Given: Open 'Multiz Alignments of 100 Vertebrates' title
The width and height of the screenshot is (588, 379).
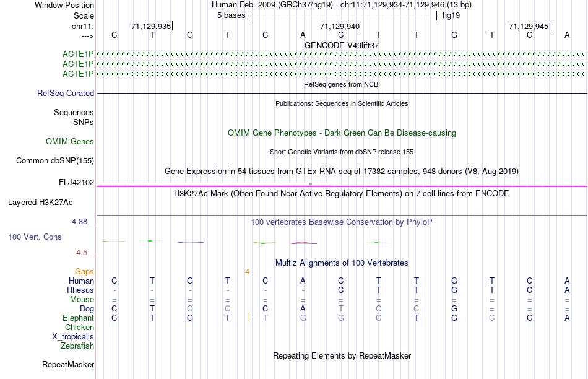Looking at the screenshot, I should tap(342, 263).
